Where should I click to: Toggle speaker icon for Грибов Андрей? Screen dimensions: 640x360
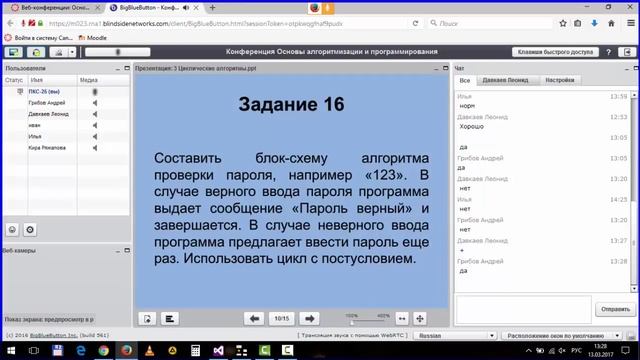pos(95,103)
